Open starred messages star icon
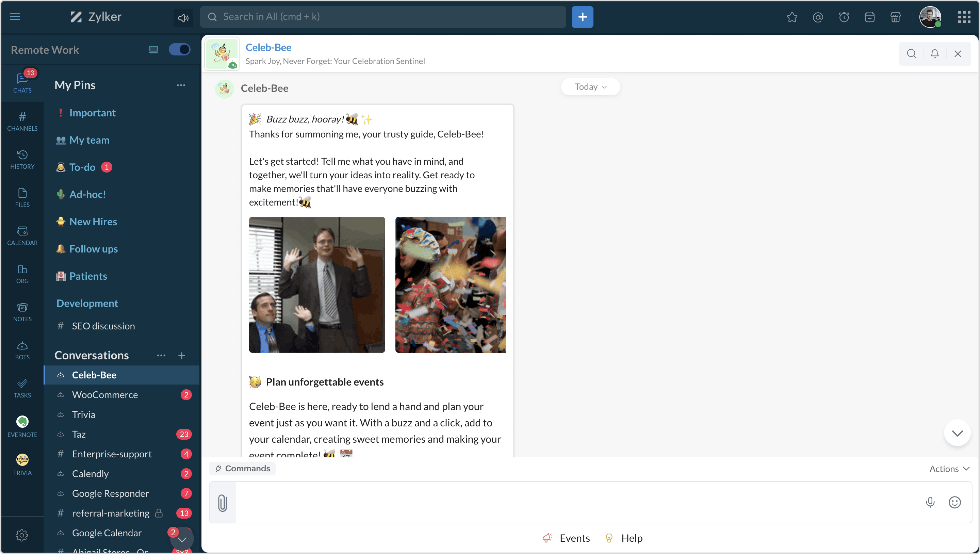The width and height of the screenshot is (980, 554). [x=792, y=17]
